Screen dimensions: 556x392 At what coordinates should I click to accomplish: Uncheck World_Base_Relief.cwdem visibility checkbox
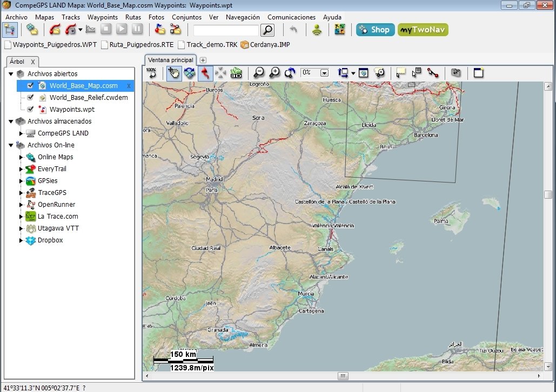(x=30, y=97)
